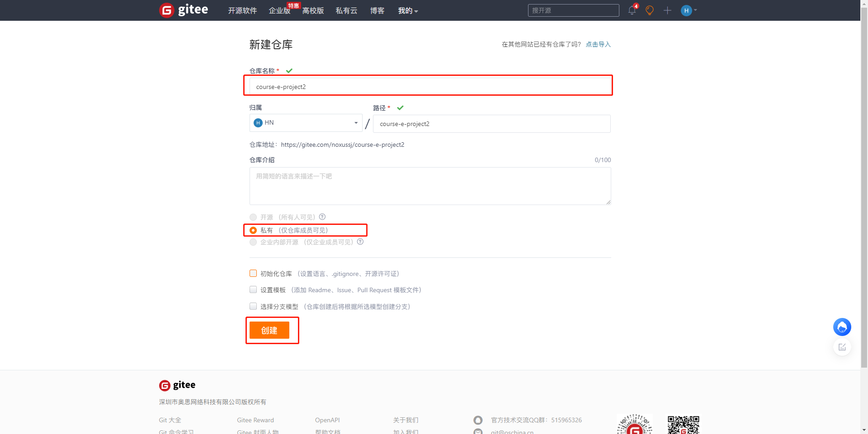Check the 初始化仓库 checkbox
The height and width of the screenshot is (434, 868).
tap(253, 273)
